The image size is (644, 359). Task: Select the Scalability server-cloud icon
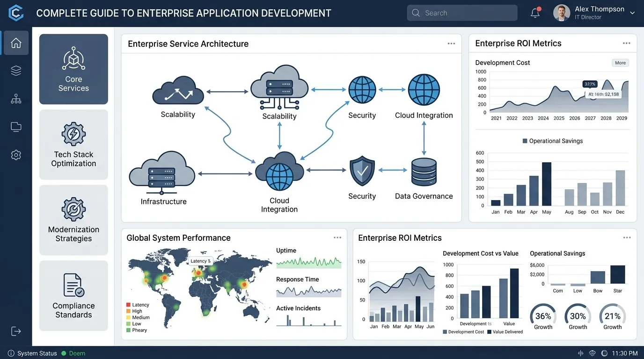pyautogui.click(x=279, y=87)
